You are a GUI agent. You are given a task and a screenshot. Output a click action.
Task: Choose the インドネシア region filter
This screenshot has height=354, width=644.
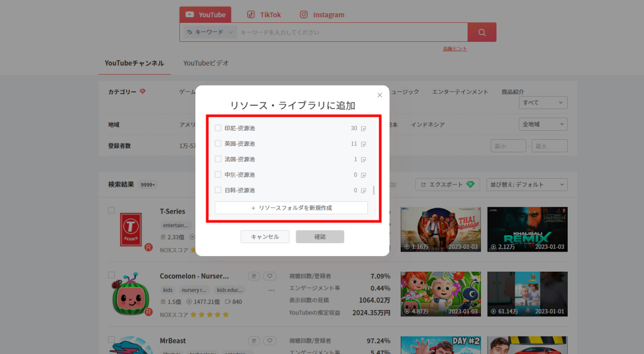tap(427, 125)
